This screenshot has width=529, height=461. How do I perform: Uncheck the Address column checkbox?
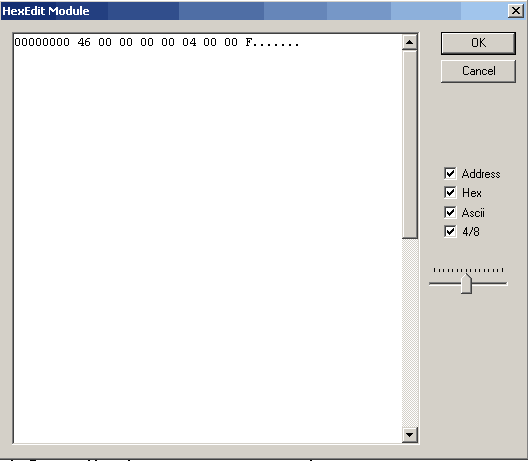point(450,173)
